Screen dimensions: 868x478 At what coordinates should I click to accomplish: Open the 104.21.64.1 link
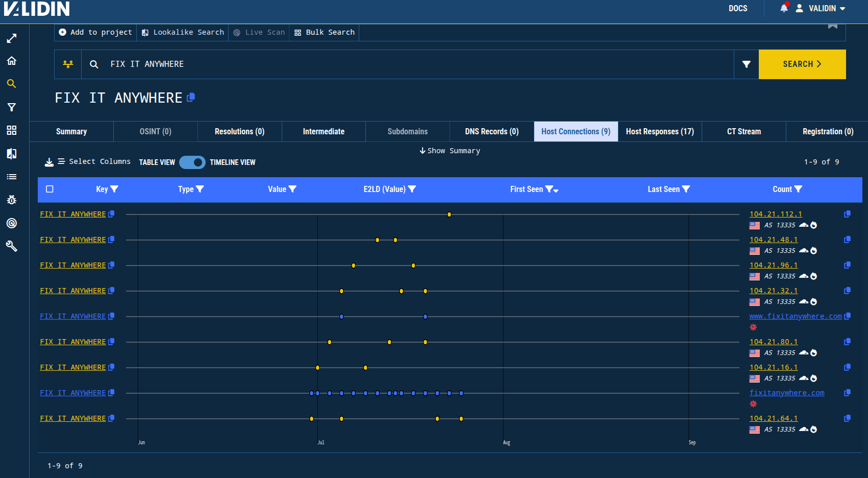(x=774, y=418)
